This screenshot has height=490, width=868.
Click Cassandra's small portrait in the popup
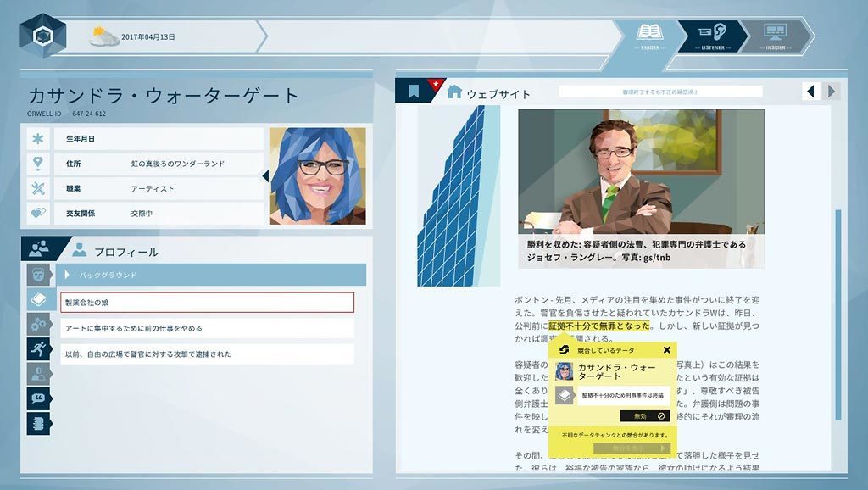pos(564,372)
